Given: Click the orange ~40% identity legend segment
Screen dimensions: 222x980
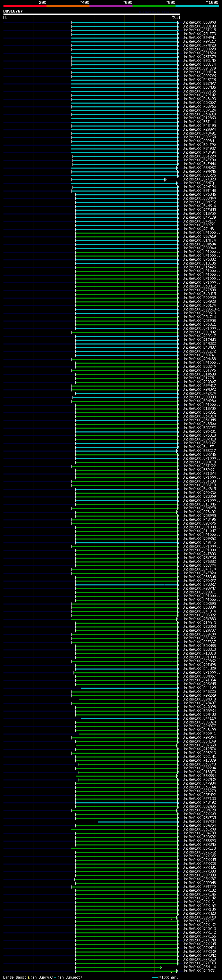Looking at the screenshot, I should tap(68, 6).
